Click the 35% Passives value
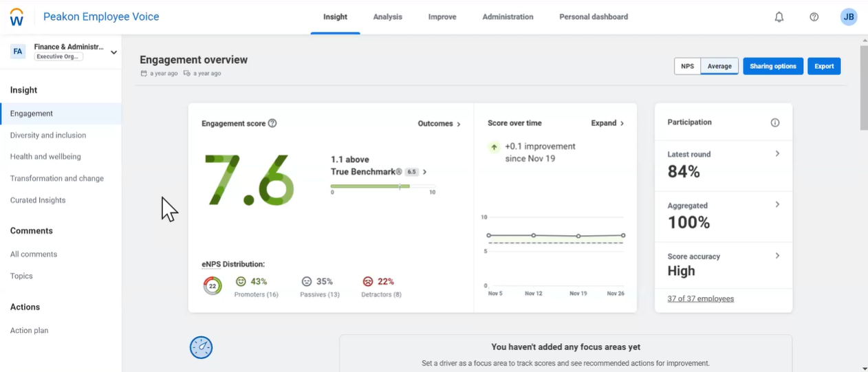 (325, 282)
